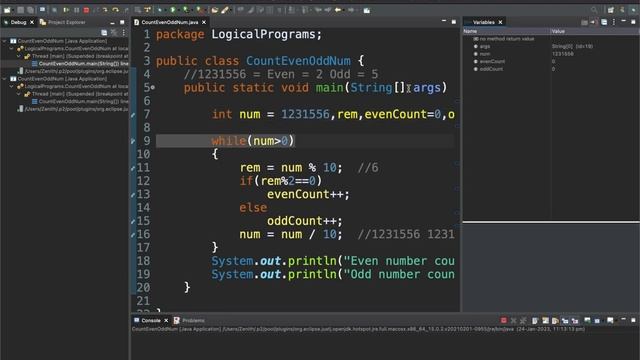Toggle the breakpoint marker on line 16

(133, 235)
